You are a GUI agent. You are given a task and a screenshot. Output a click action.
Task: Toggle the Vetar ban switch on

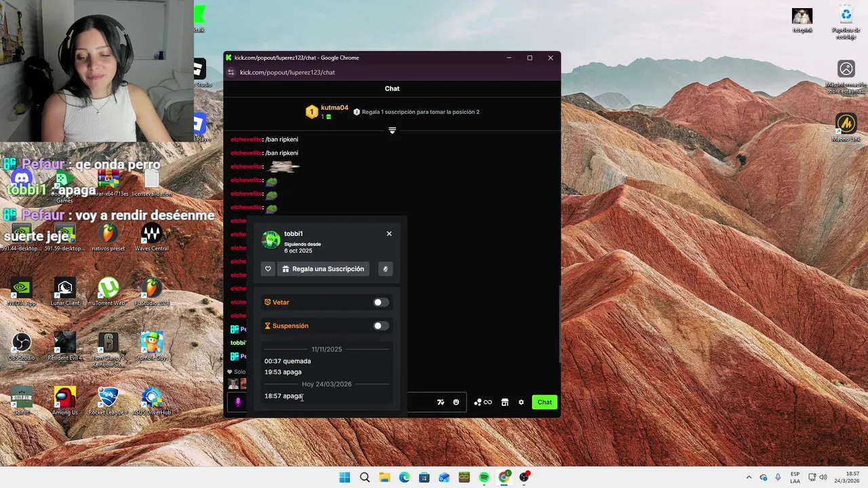coord(381,302)
